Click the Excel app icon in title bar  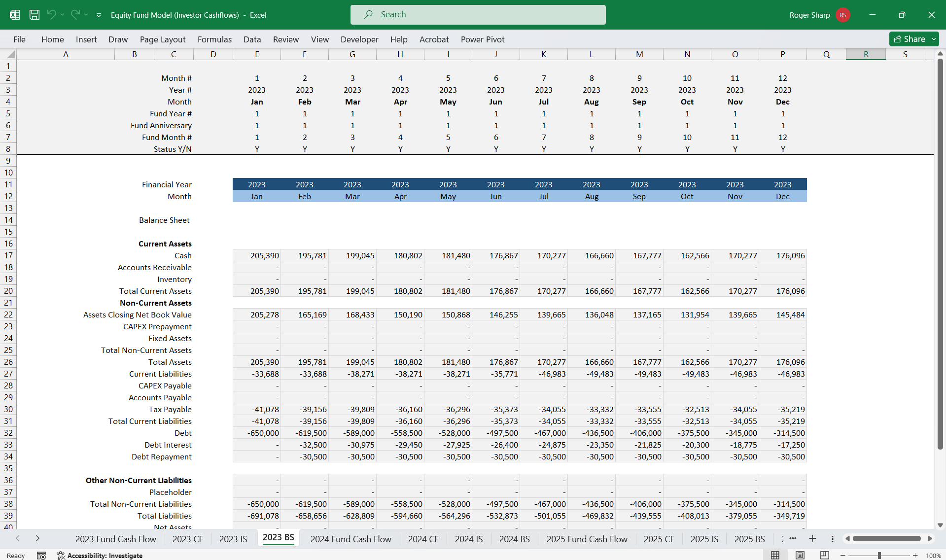15,15
